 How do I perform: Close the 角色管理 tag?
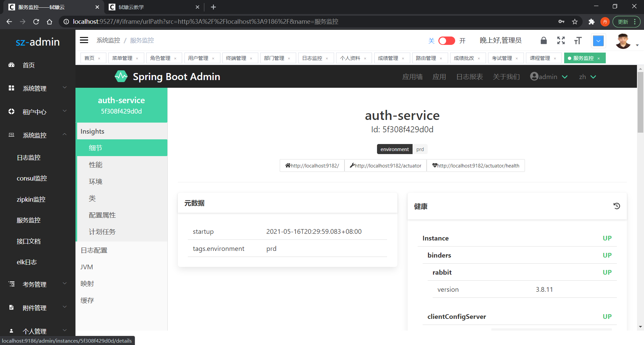coord(175,58)
